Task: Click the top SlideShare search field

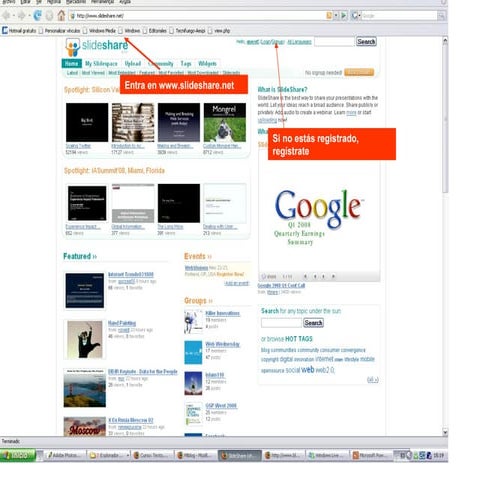Action: [x=334, y=42]
